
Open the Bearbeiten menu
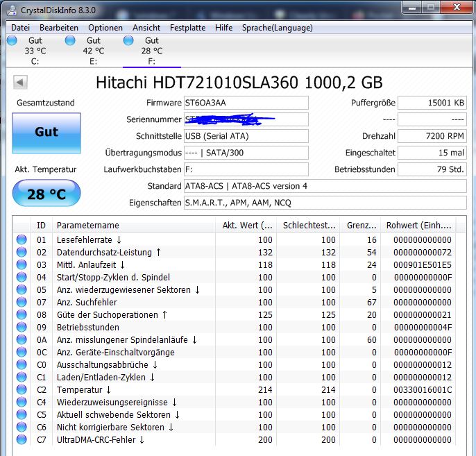[x=59, y=28]
